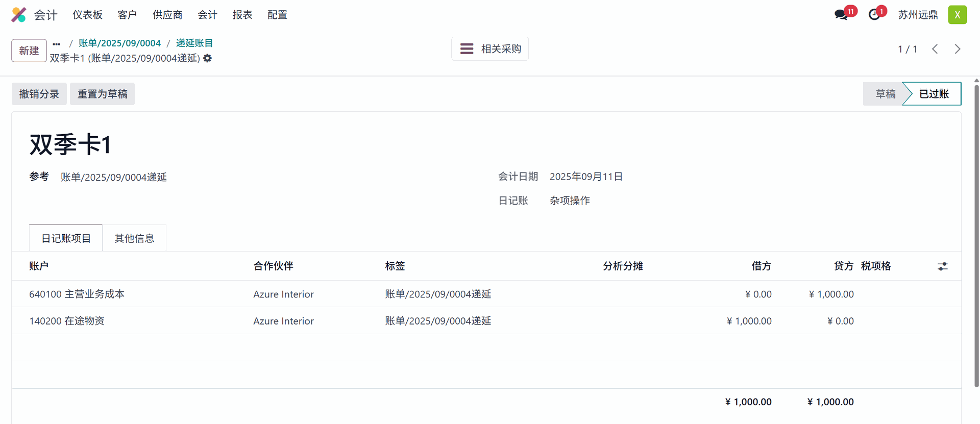This screenshot has width=980, height=424.
Task: Go to next record arrow
Action: click(x=958, y=49)
